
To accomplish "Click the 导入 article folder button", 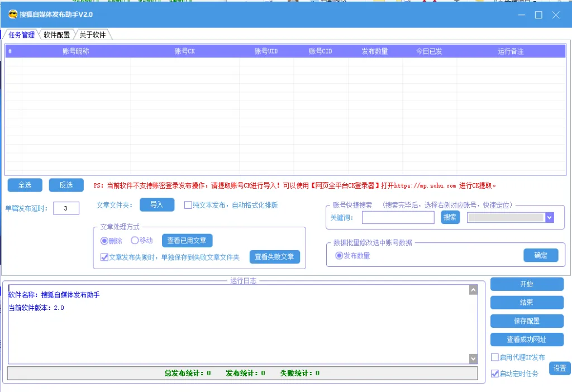I will pyautogui.click(x=157, y=204).
